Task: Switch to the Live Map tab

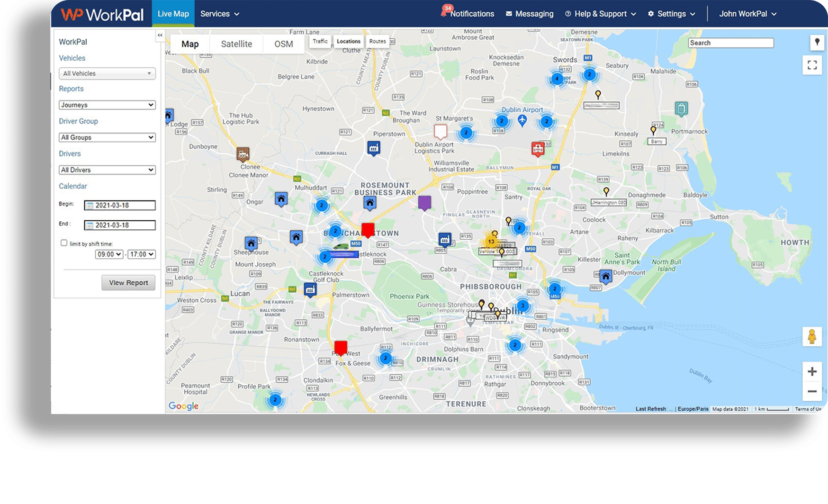Action: [173, 14]
